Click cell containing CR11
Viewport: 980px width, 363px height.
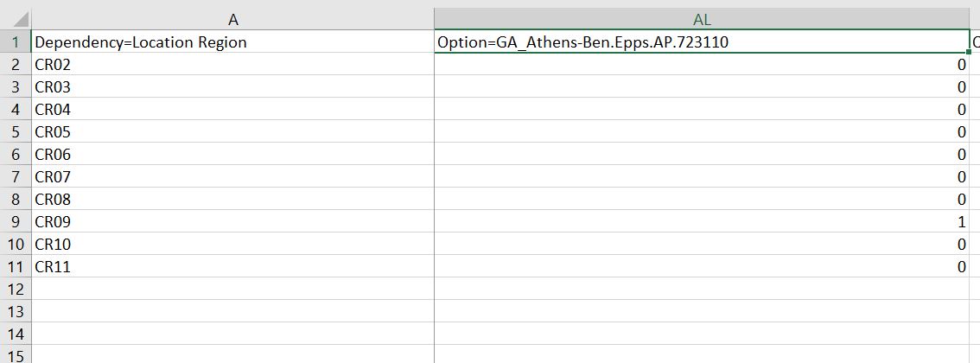coord(232,267)
